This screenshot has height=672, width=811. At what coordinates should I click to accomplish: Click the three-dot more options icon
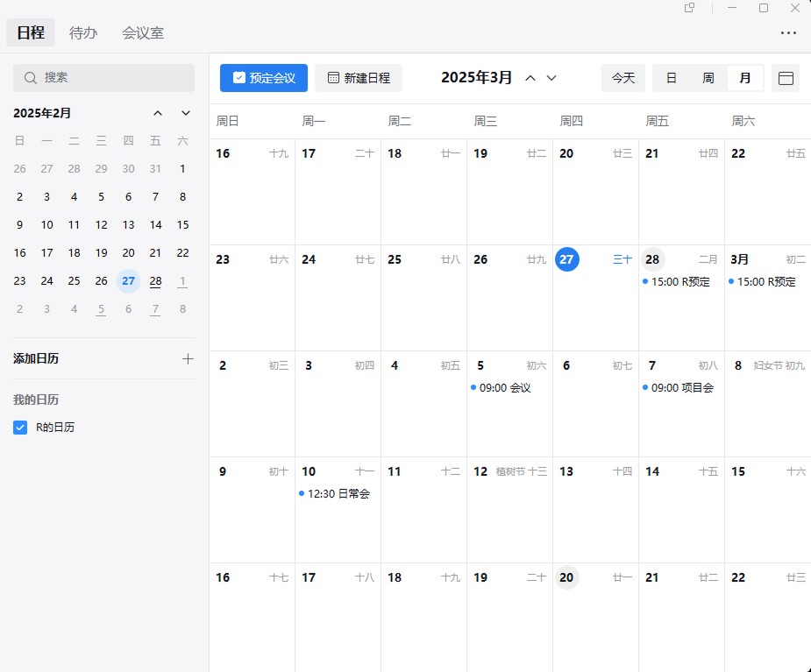788,33
